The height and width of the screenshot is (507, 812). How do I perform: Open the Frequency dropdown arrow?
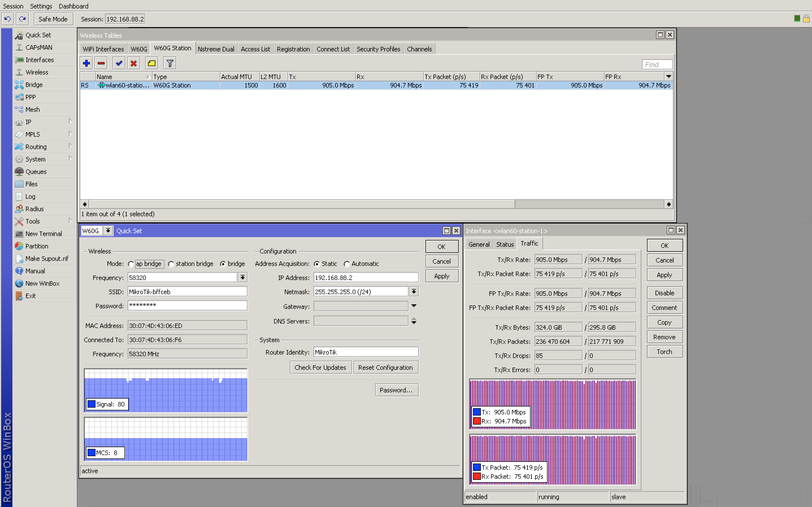coord(242,277)
